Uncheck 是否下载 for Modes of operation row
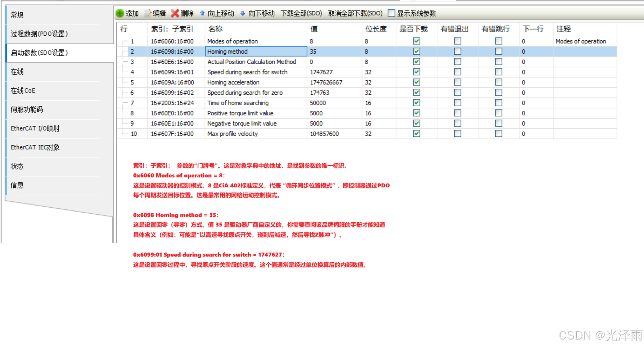 416,41
